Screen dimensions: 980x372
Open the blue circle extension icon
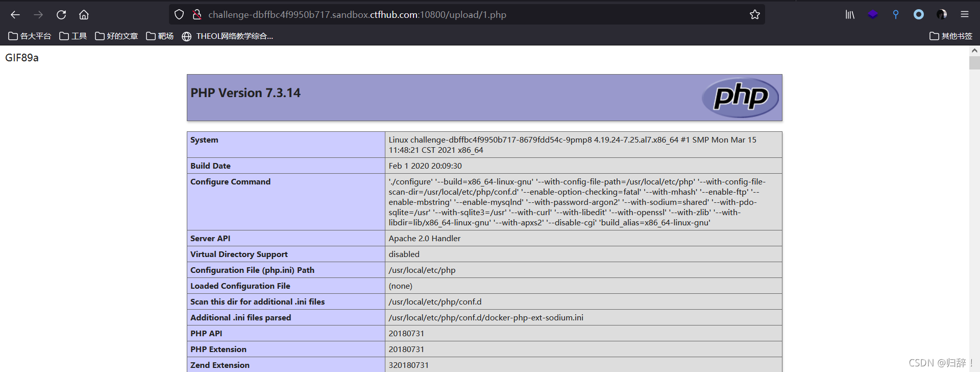pos(919,15)
